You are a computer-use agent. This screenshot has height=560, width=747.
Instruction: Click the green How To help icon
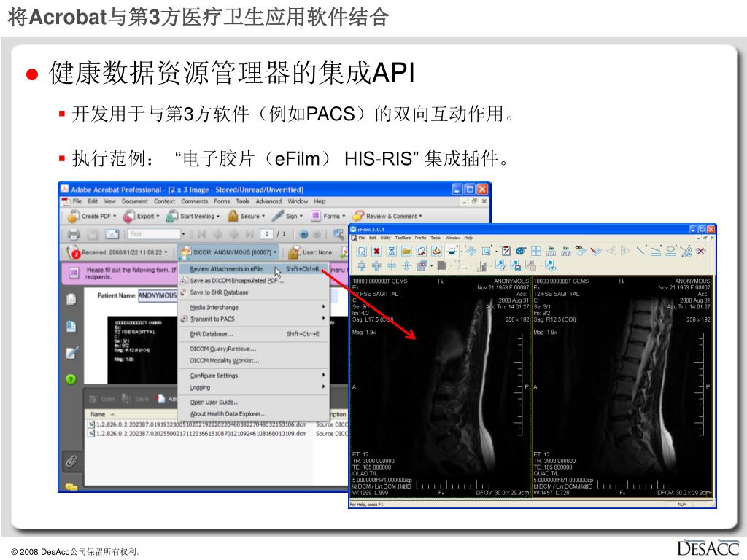(x=71, y=379)
